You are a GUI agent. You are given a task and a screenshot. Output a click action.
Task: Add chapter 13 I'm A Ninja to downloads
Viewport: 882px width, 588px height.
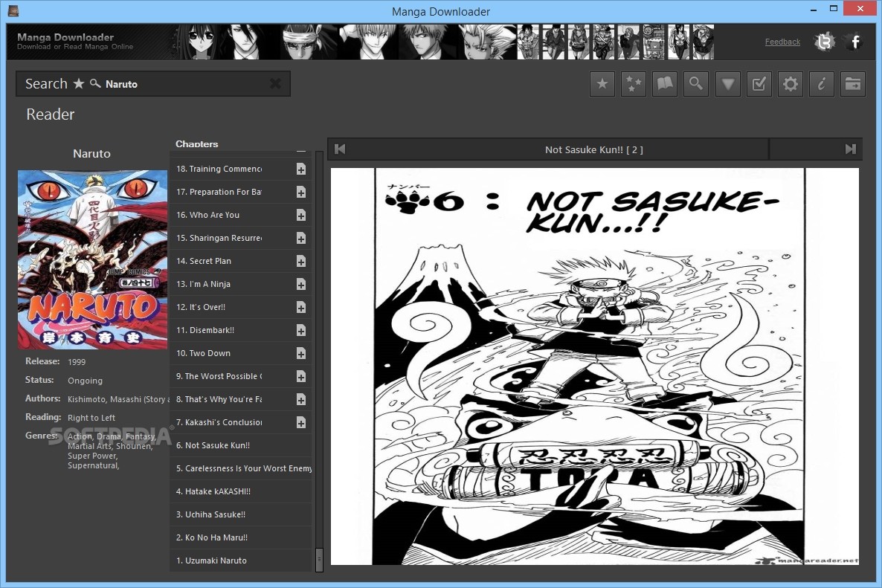pos(301,285)
